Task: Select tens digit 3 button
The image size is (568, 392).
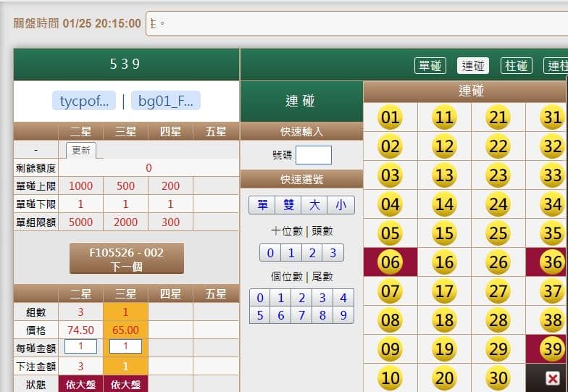Action: point(333,253)
